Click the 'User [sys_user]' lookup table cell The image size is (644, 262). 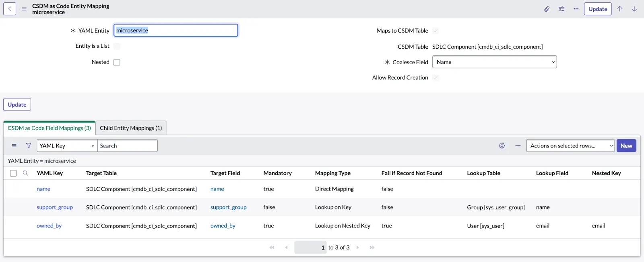[x=486, y=226]
